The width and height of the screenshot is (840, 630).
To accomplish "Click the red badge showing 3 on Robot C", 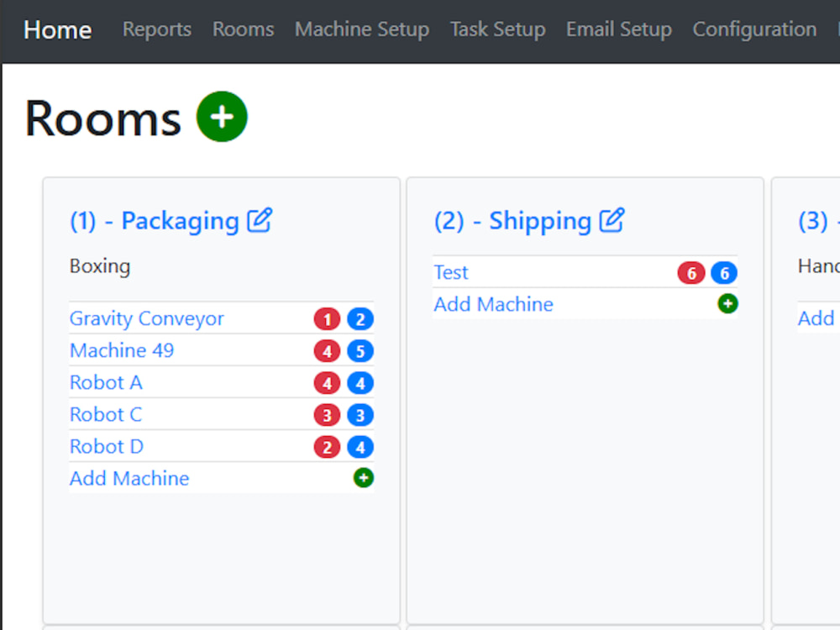I will 327,414.
